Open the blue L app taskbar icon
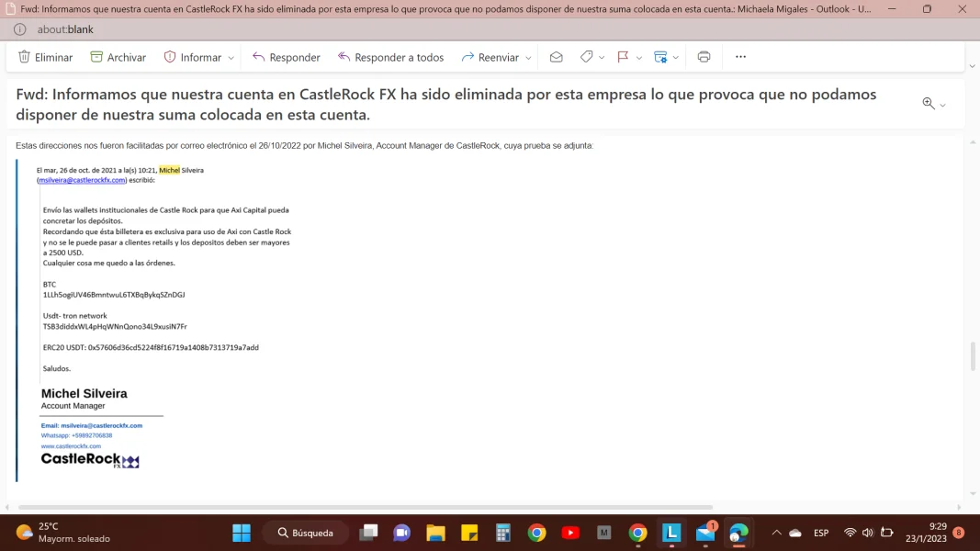The height and width of the screenshot is (551, 980). (x=671, y=533)
